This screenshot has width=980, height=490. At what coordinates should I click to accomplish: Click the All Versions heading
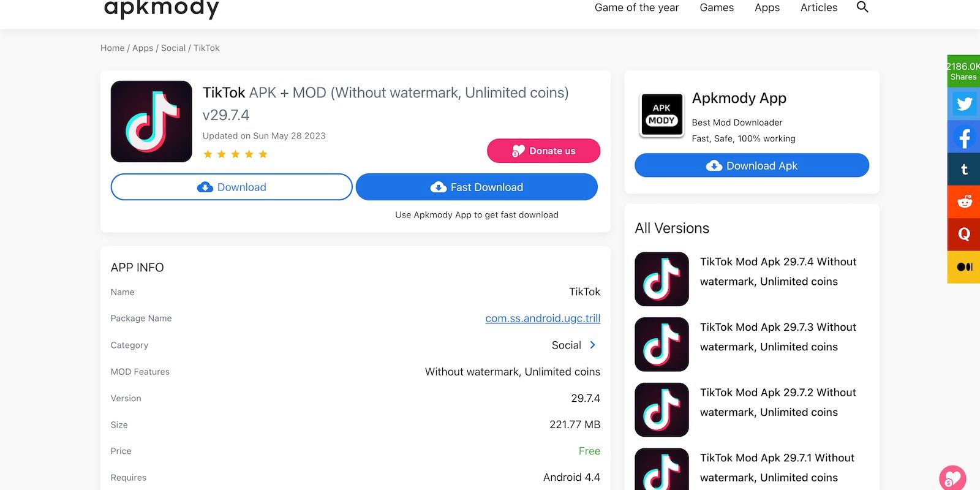[x=672, y=228]
